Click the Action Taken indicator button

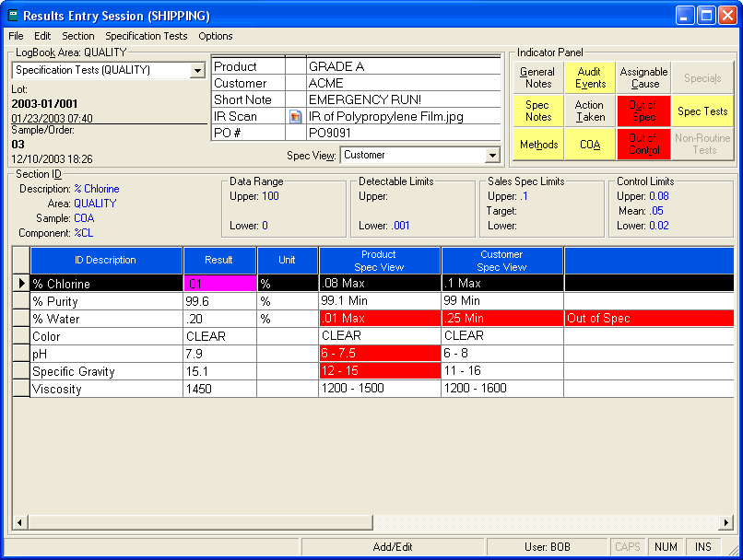click(x=590, y=111)
